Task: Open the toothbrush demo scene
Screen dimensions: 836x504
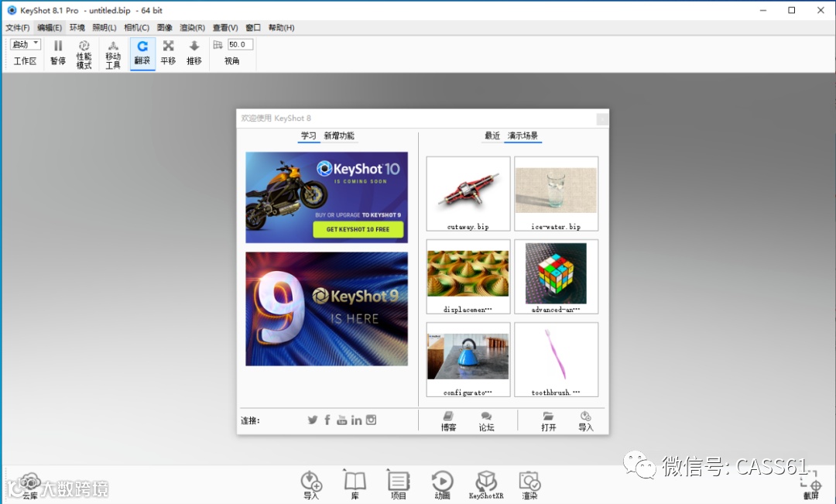Action: 556,359
